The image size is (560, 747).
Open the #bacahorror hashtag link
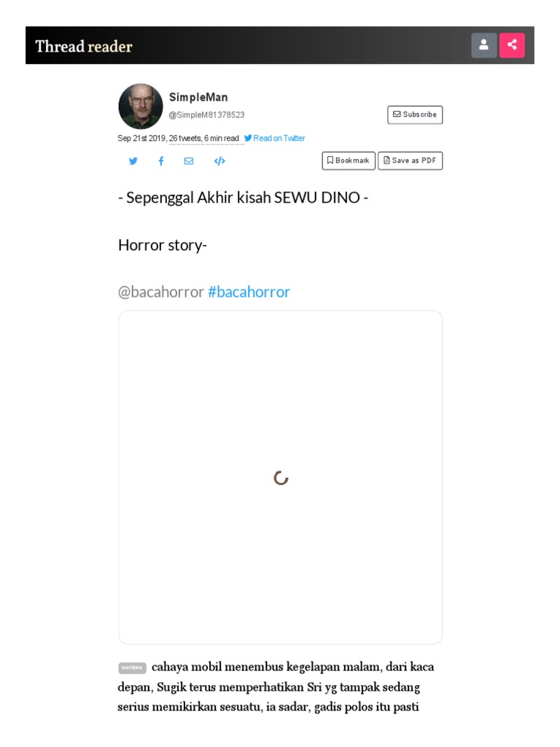tap(249, 292)
